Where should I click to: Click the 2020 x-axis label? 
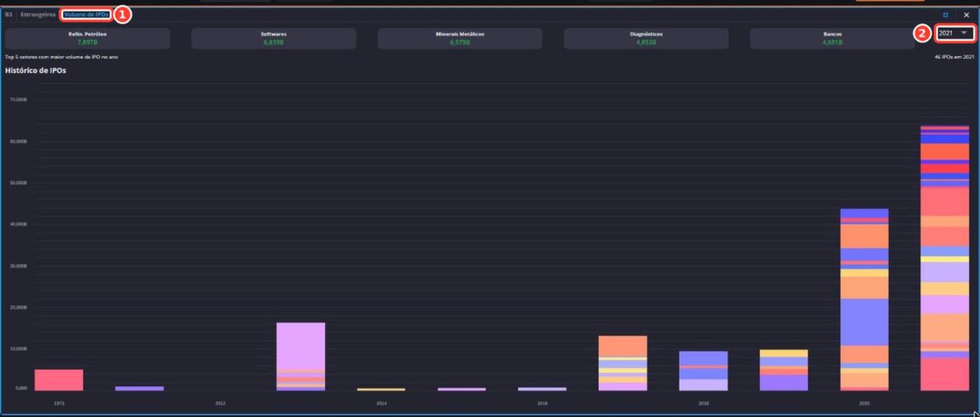pos(864,404)
